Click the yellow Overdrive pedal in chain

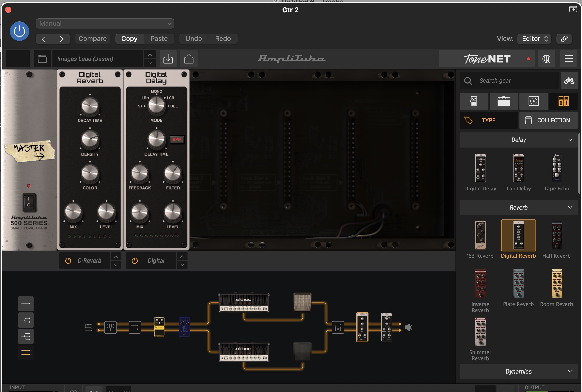point(159,327)
